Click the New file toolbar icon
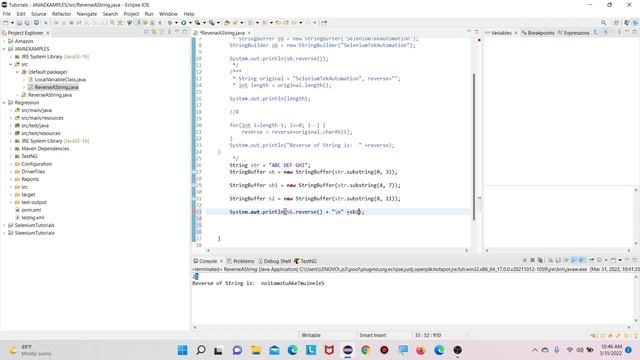 click(5, 22)
